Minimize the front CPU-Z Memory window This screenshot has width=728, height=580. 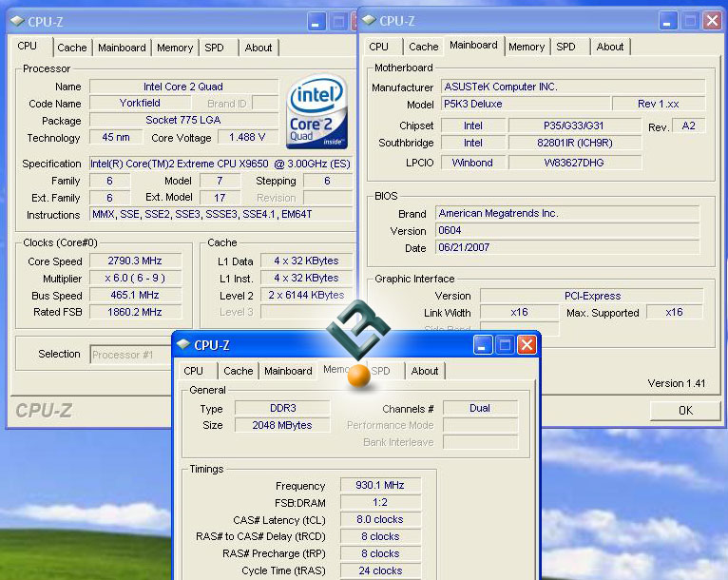(x=484, y=344)
